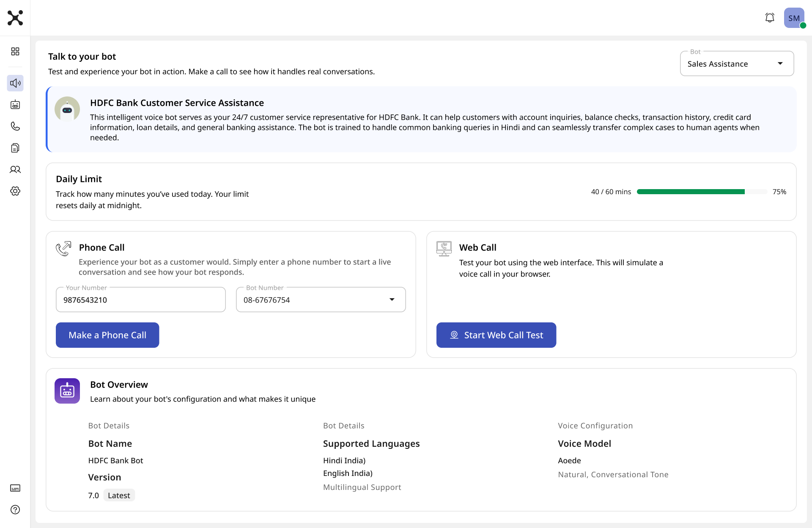The height and width of the screenshot is (528, 812).
Task: Click the Daily Limit heading
Action: tap(79, 179)
